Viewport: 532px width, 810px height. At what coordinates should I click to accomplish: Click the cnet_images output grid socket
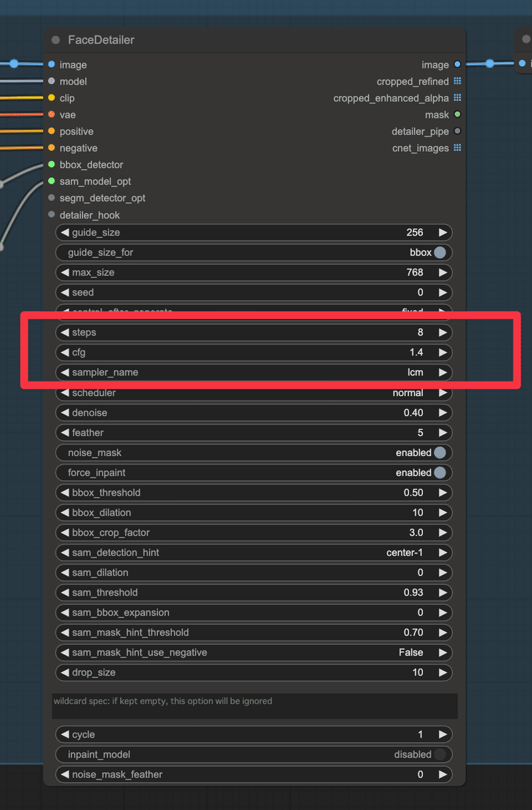(458, 148)
